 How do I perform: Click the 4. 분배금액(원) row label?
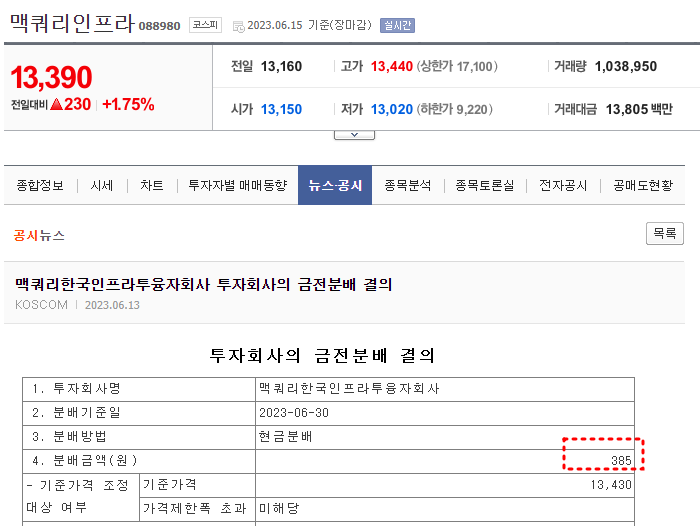click(x=85, y=461)
